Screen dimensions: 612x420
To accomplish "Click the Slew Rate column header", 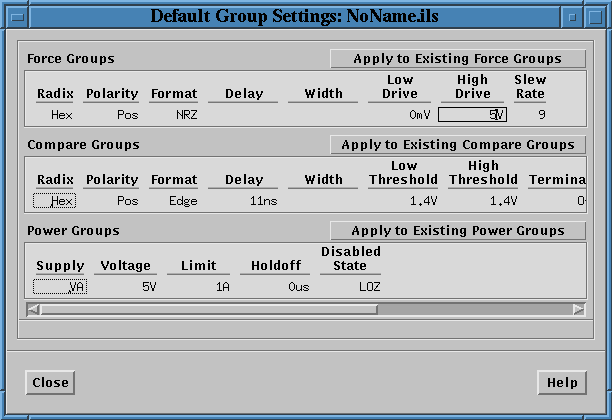I will click(x=530, y=87).
